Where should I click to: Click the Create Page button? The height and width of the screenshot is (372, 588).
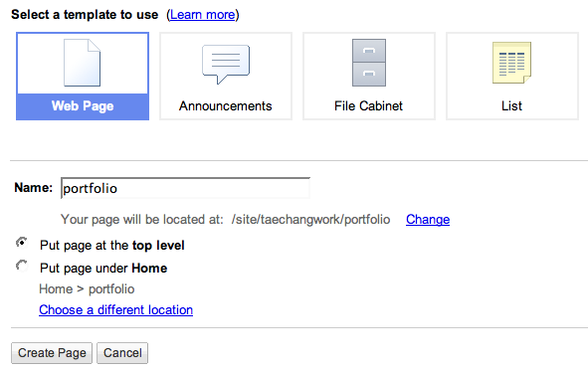pos(52,353)
